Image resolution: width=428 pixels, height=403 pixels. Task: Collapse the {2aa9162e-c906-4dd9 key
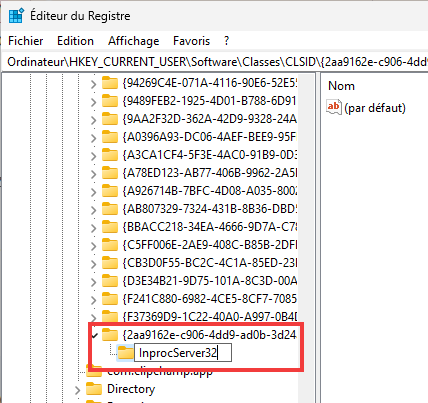pyautogui.click(x=94, y=335)
